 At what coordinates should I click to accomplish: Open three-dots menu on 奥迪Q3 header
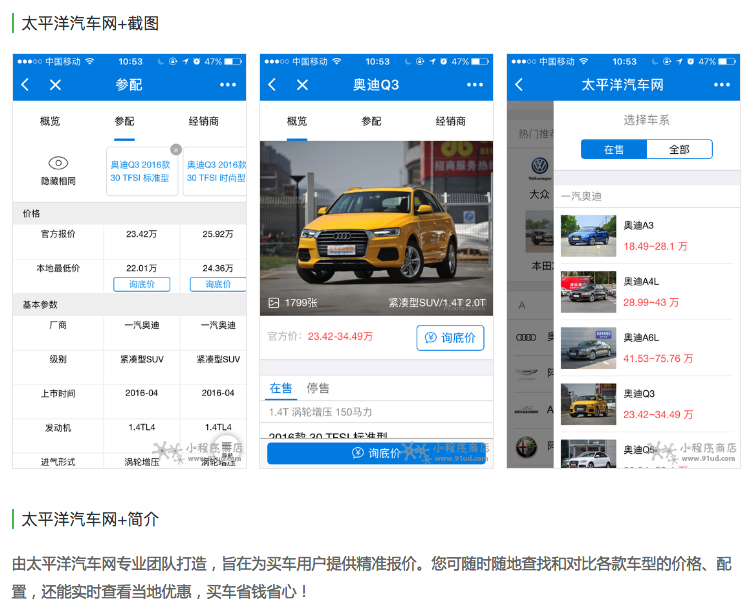click(x=475, y=85)
